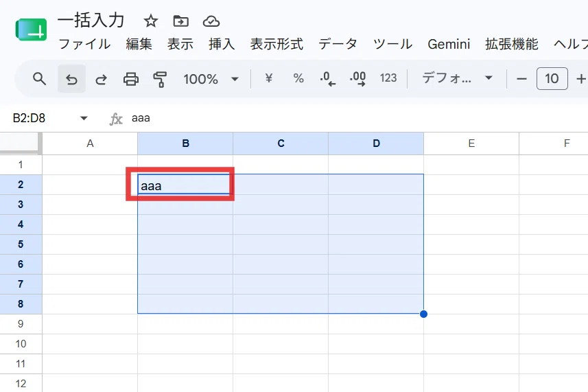Open the name box dropdown arrow
This screenshot has width=588, height=392.
pyautogui.click(x=84, y=118)
